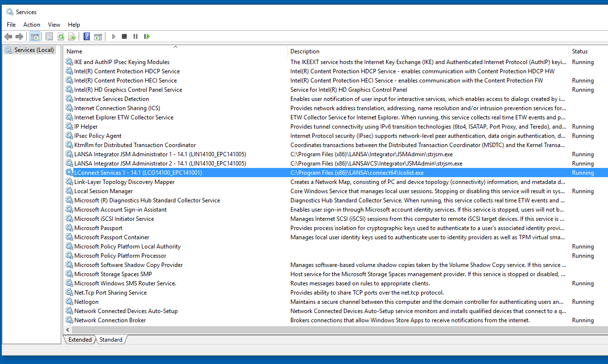Select Network Connected Devices Auto-Setup
Screen dimensions: 608x364
coord(126,311)
